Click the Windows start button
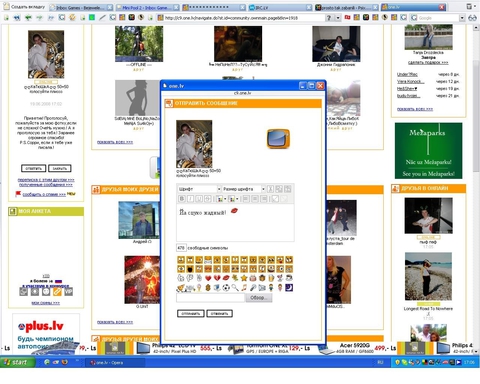Viewport: 480px width, 384px height. coord(18,362)
